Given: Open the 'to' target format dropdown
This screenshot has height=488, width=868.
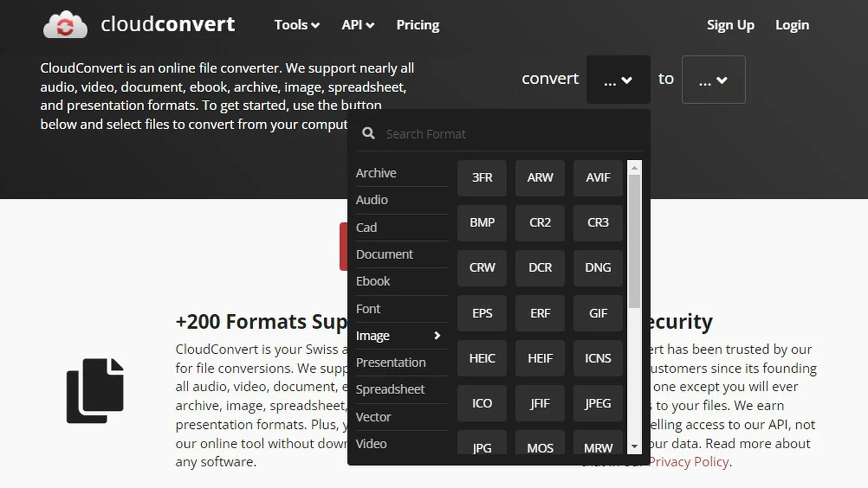Looking at the screenshot, I should 714,80.
